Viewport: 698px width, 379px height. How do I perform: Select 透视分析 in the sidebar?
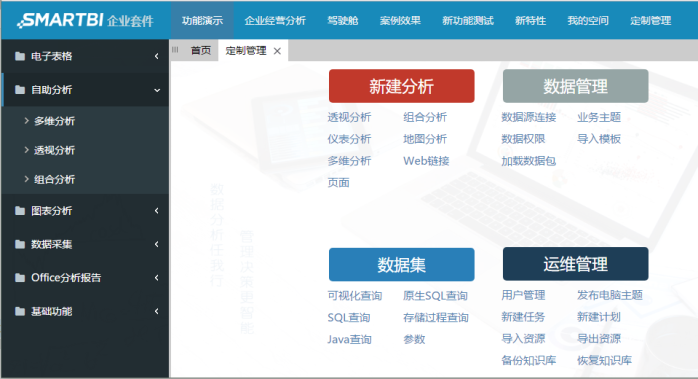pos(55,150)
